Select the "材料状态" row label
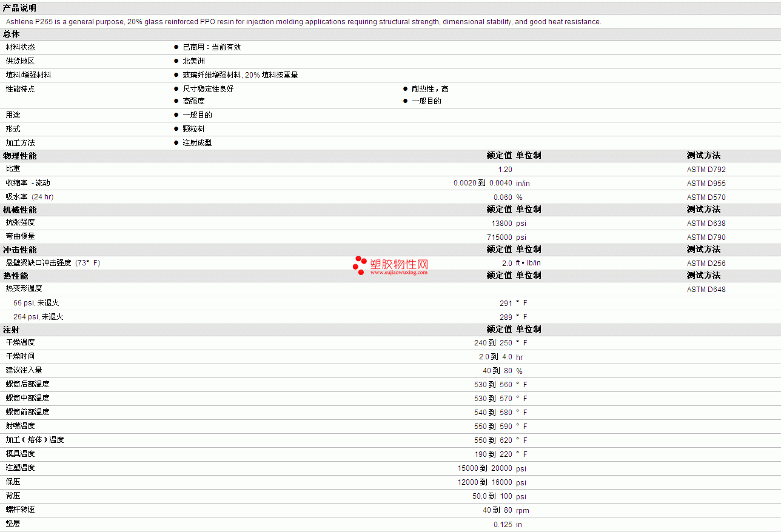This screenshot has height=532, width=781. pos(21,47)
